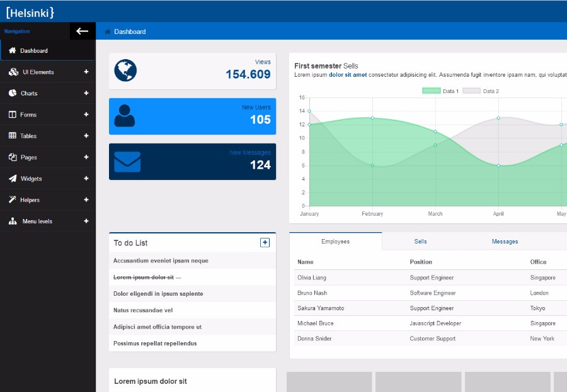
Task: Select the Dashboard home icon in sidebar
Action: coord(11,50)
